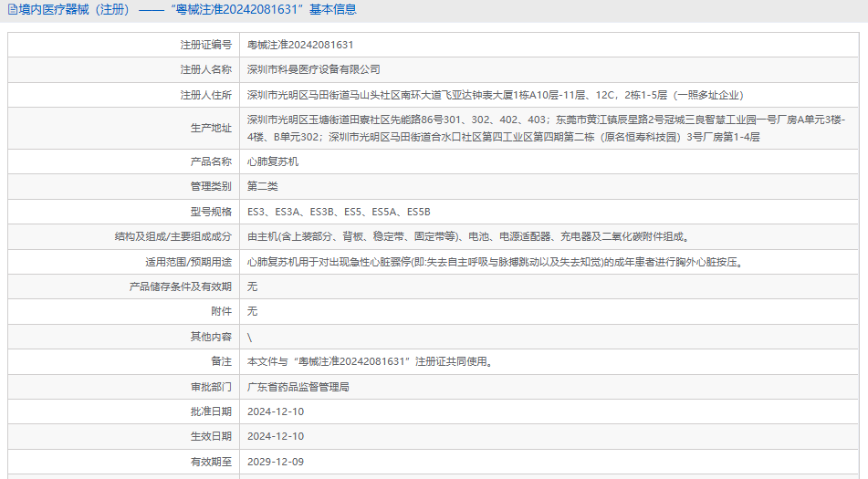Viewport: 868px width, 479px height.
Task: Select the 注册证编号 label cell
Action: tap(123, 45)
